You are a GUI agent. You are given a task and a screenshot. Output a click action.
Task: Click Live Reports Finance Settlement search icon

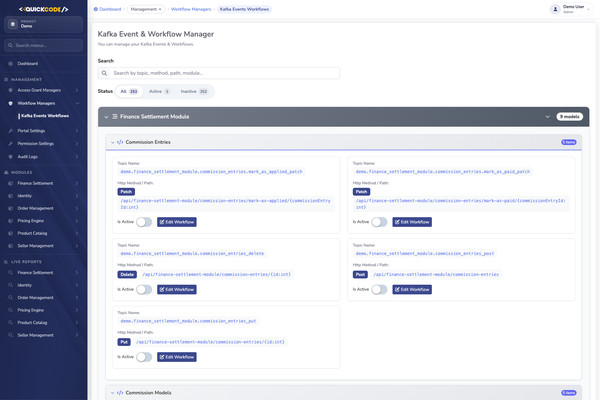10,273
